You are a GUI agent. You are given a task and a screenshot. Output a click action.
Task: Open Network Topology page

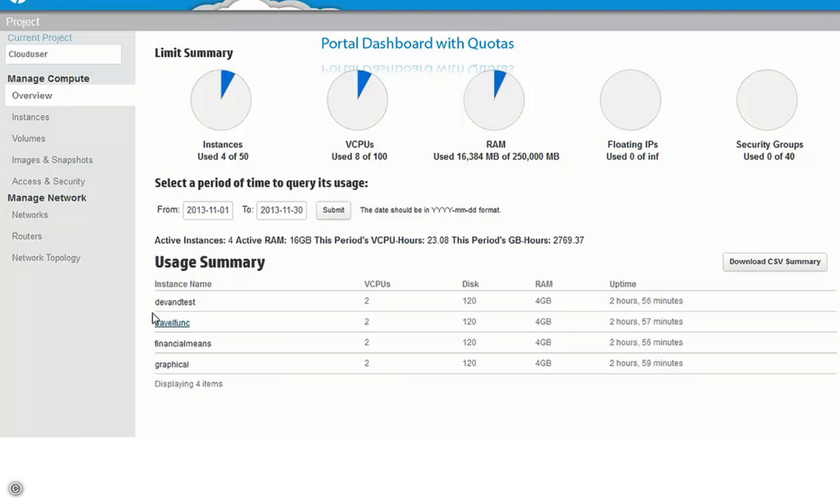[46, 258]
